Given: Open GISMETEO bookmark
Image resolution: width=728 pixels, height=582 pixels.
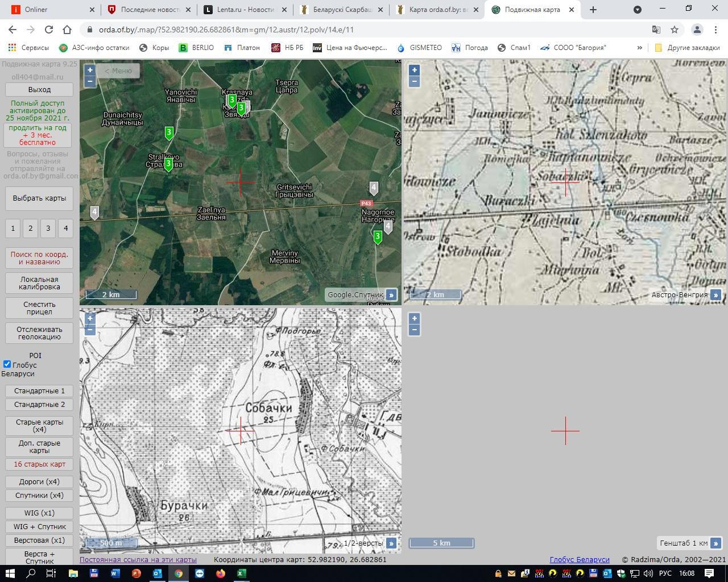Looking at the screenshot, I should point(420,48).
